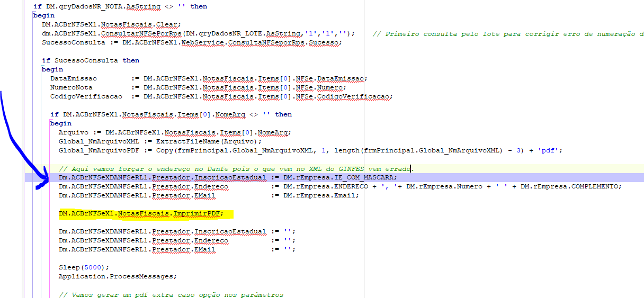This screenshot has height=298, width=644.
Task: Click "DM.rEmpresa.Email;" in the EMail assignment
Action: [x=321, y=195]
